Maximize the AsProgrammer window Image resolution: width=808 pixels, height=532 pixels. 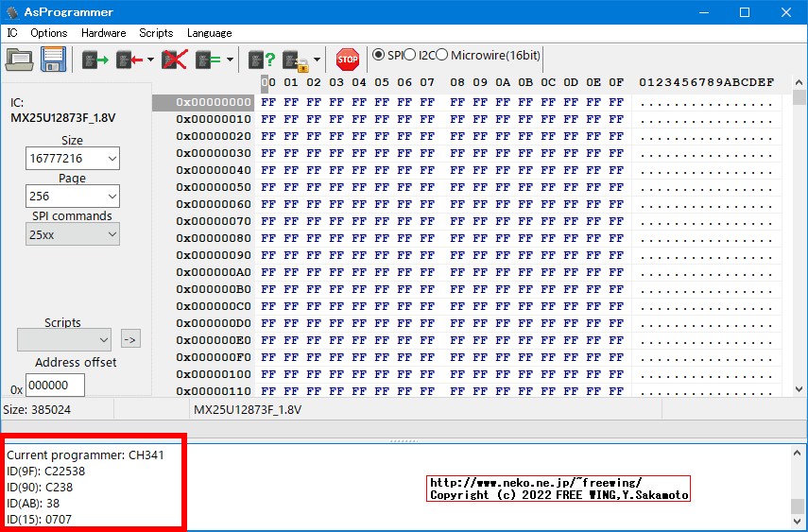745,12
